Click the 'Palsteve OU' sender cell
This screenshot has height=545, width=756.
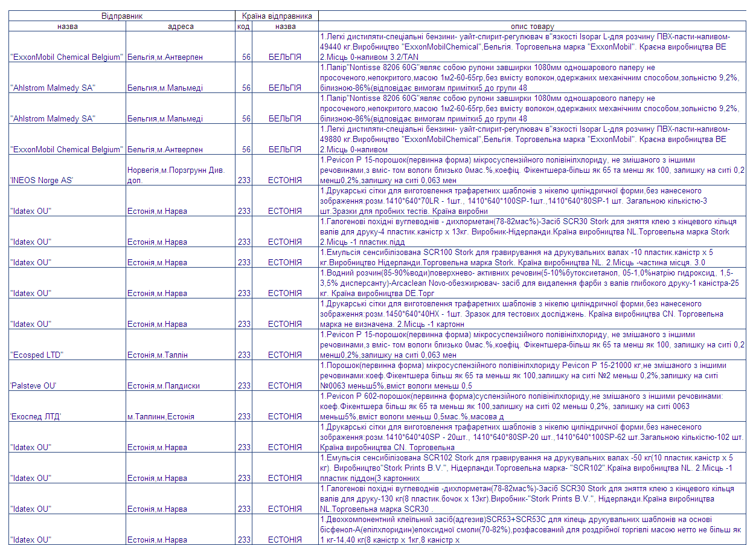pyautogui.click(x=67, y=375)
